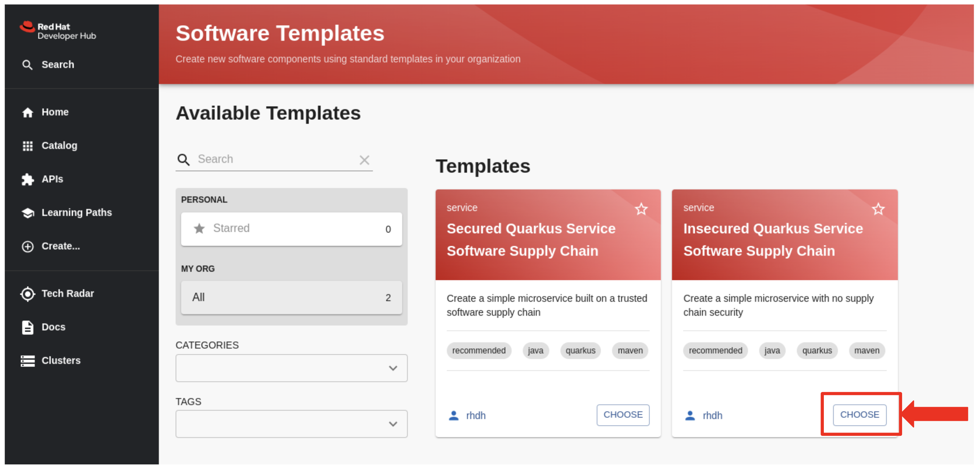Click the Learning Paths graduation cap icon

point(28,213)
